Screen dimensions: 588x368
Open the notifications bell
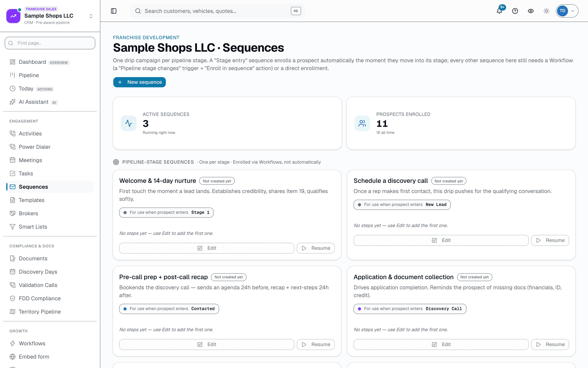(x=499, y=11)
